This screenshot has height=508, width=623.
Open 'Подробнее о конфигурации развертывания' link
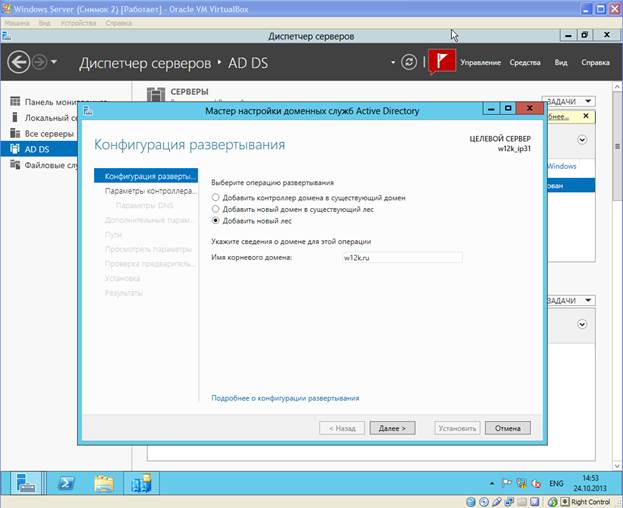point(285,398)
